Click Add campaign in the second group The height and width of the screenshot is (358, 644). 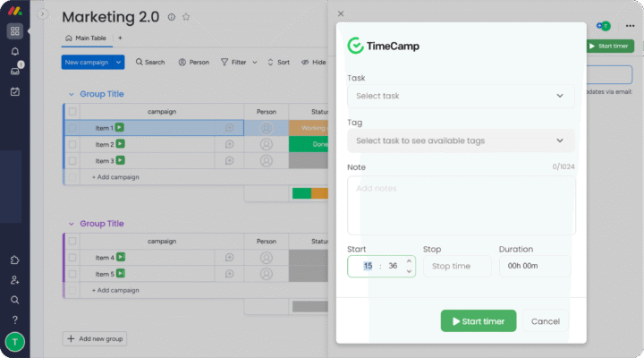click(x=115, y=290)
